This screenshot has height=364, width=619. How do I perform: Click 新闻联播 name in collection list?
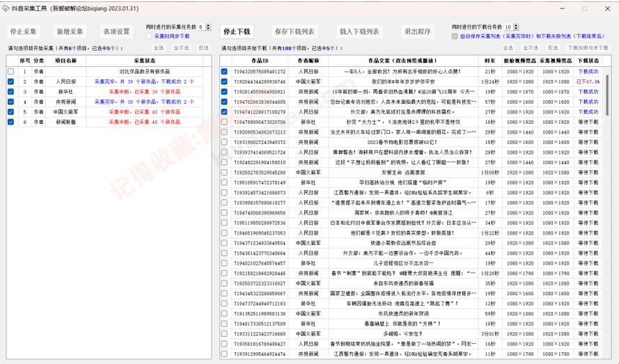pyautogui.click(x=65, y=122)
